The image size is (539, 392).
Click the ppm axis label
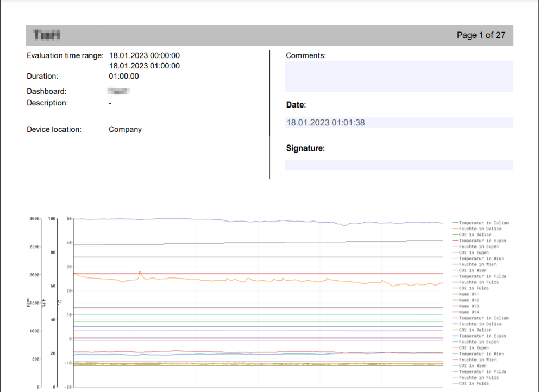coord(28,302)
